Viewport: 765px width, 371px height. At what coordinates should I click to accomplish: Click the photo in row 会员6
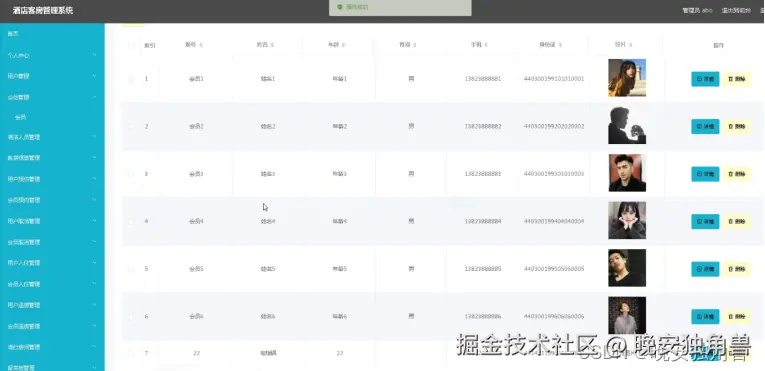click(627, 315)
